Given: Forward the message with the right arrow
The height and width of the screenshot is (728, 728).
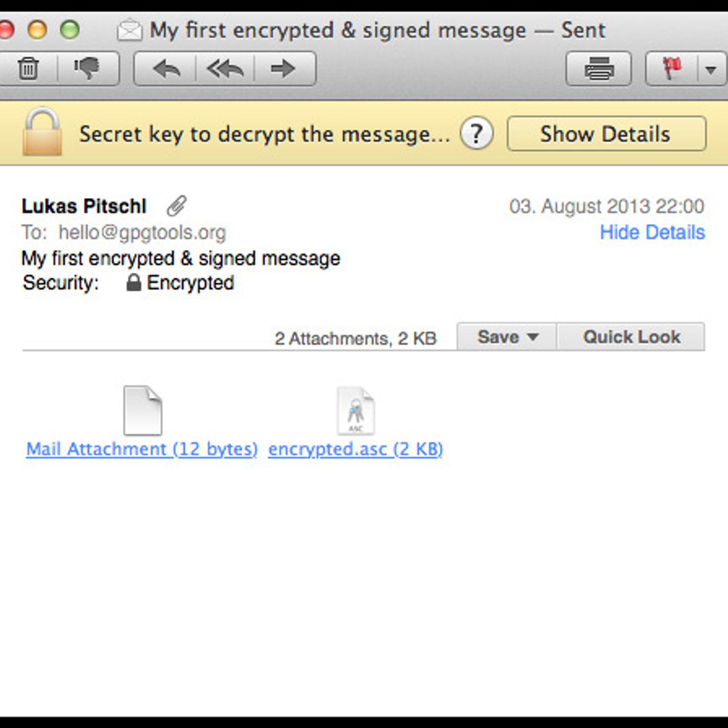Looking at the screenshot, I should tap(284, 69).
